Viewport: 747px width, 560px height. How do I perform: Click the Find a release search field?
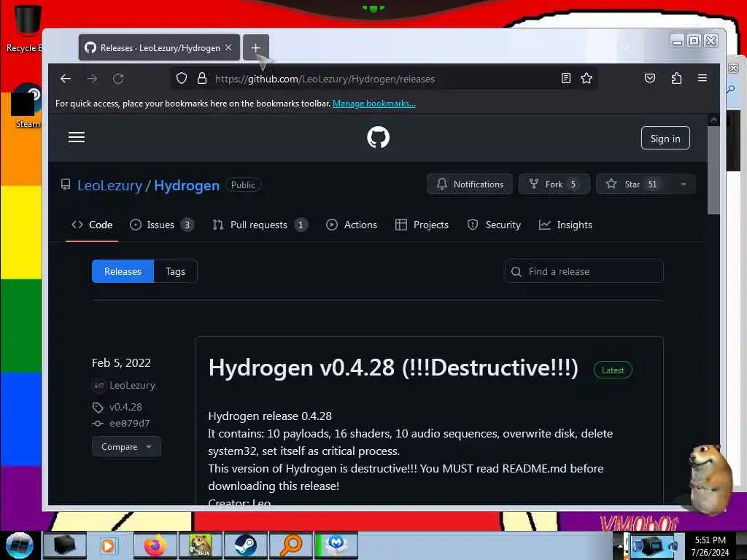[584, 271]
